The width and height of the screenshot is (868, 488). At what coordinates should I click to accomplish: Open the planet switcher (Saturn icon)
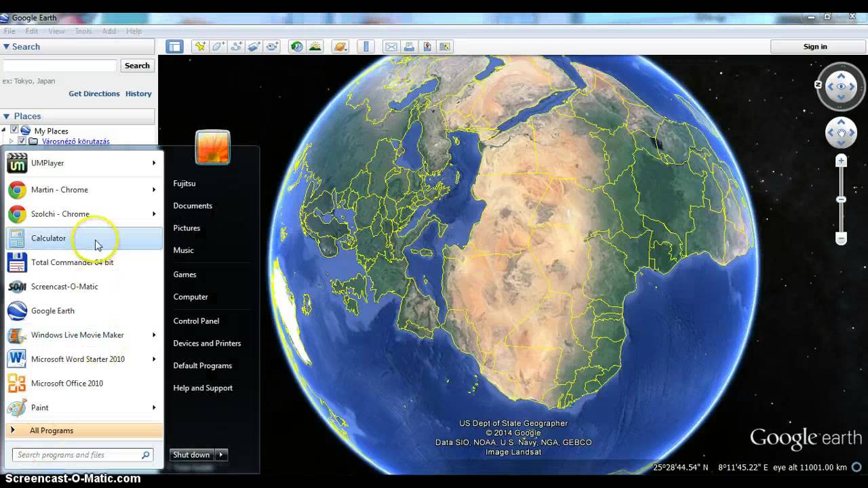340,47
